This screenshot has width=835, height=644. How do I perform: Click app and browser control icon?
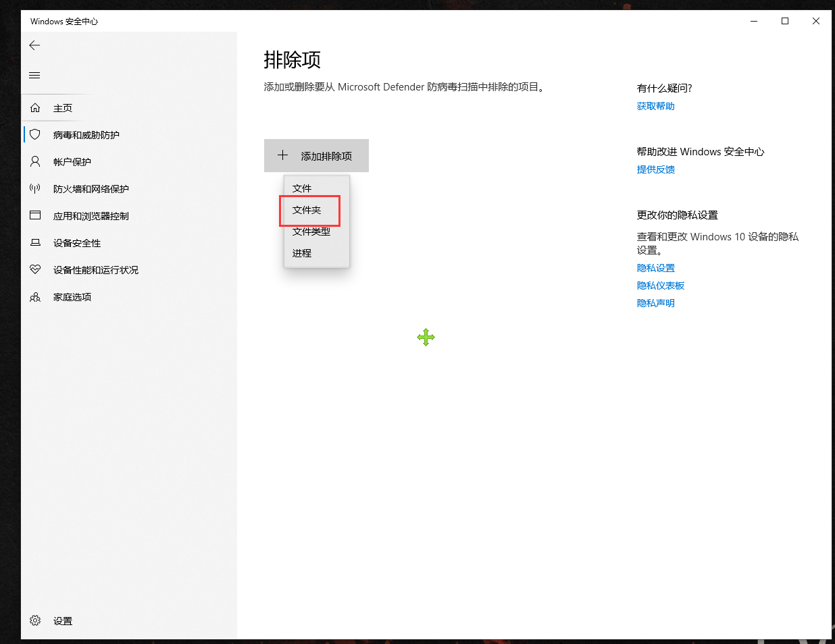point(35,216)
